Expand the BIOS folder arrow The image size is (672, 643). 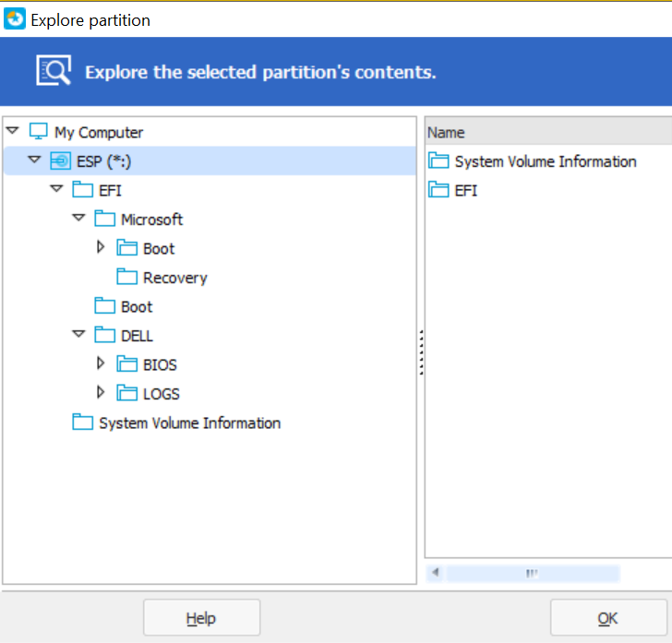point(101,363)
